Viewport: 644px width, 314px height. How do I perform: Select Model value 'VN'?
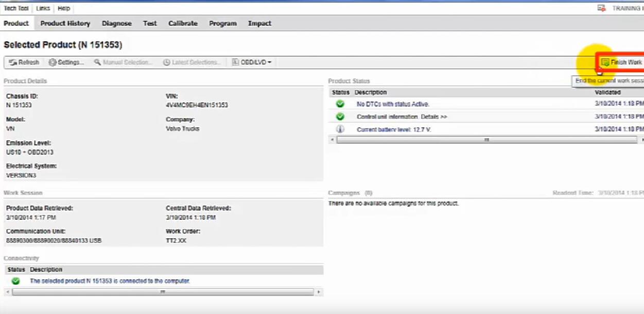pos(10,129)
